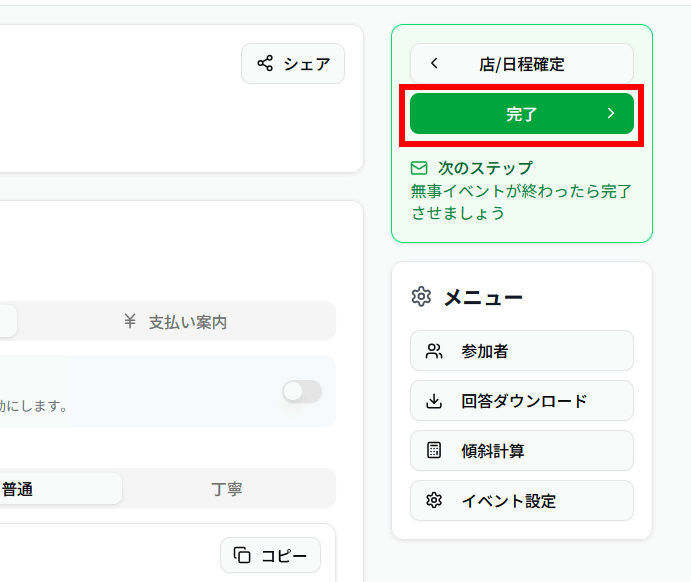Click the 次のステップ heading text
The image size is (691, 582).
click(485, 168)
